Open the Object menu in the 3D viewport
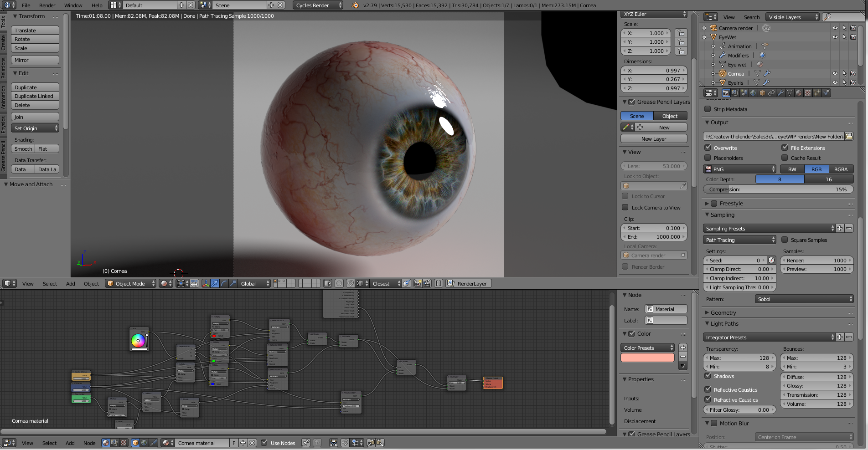The image size is (868, 450). (91, 283)
